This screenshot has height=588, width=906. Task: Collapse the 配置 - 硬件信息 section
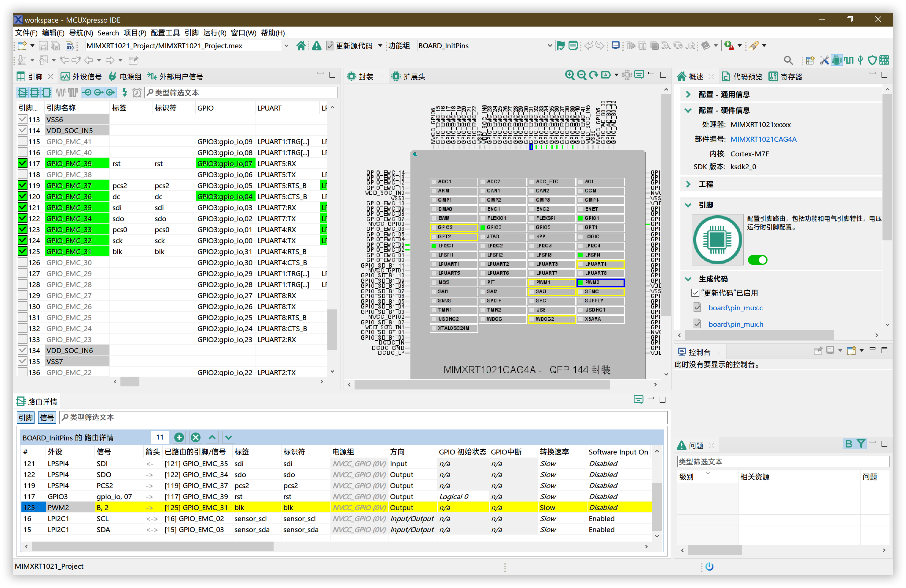click(x=688, y=110)
